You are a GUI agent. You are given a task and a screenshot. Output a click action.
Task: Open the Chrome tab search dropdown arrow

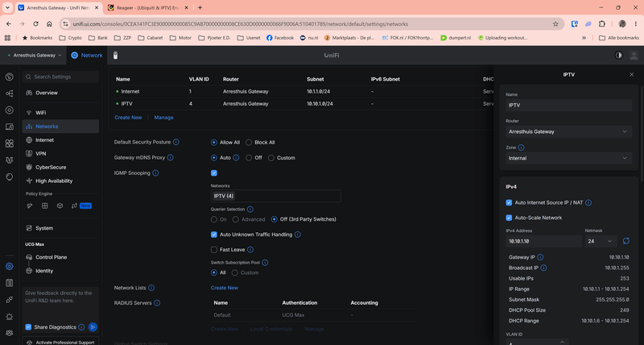click(x=7, y=7)
